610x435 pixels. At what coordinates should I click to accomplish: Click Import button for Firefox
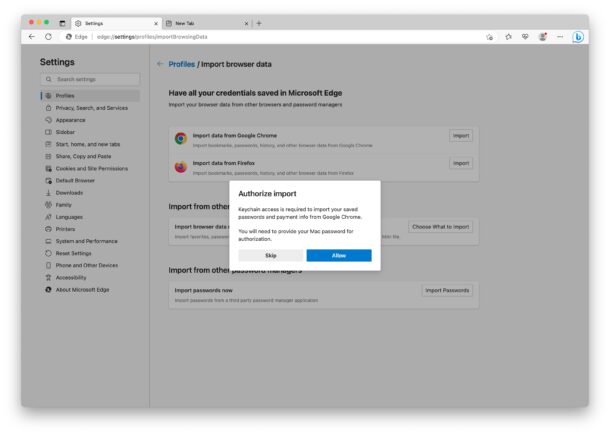pos(461,163)
